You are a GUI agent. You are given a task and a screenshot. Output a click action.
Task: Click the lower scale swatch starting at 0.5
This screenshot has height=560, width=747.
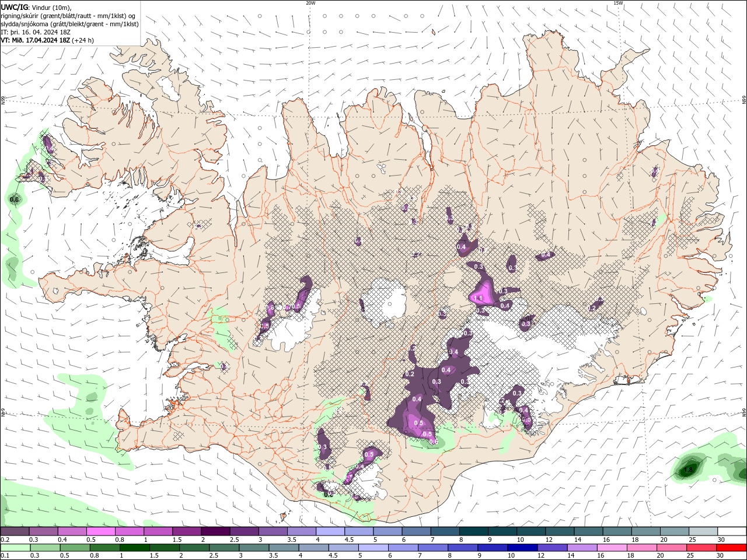75,548
